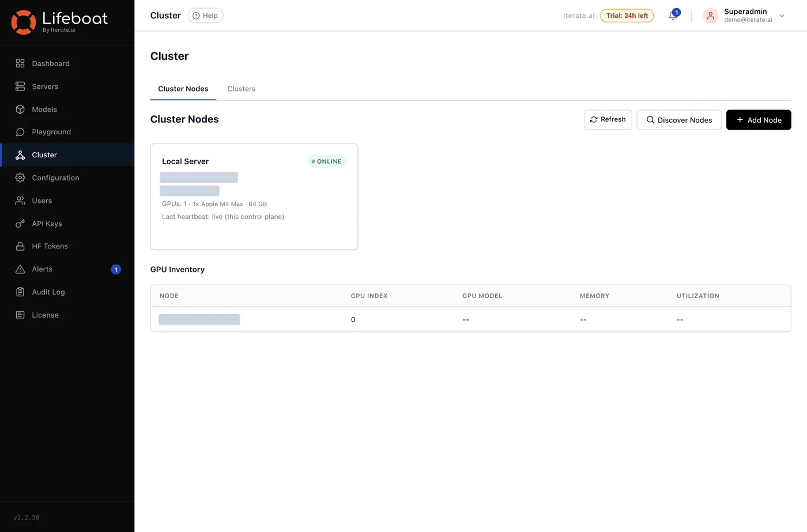
Task: Click the Superadmin user avatar icon
Action: [x=711, y=16]
